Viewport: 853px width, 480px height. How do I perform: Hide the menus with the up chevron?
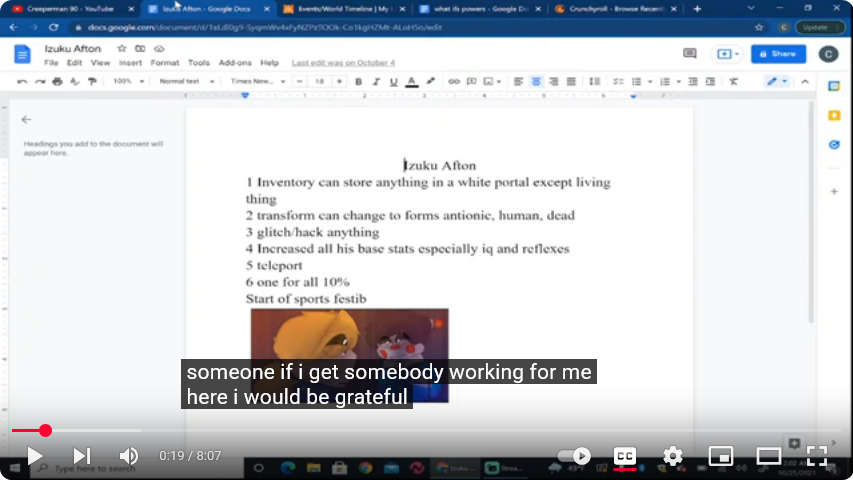[805, 82]
